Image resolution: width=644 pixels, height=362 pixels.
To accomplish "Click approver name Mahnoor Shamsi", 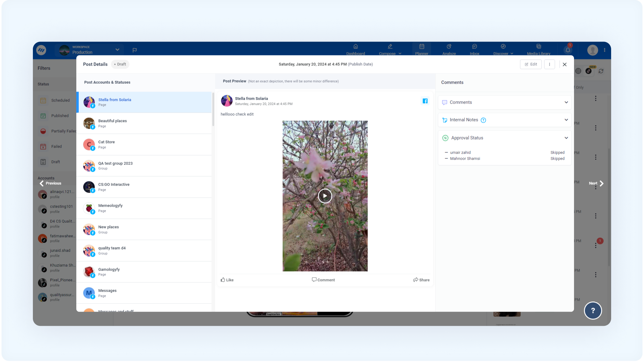I will (x=465, y=159).
